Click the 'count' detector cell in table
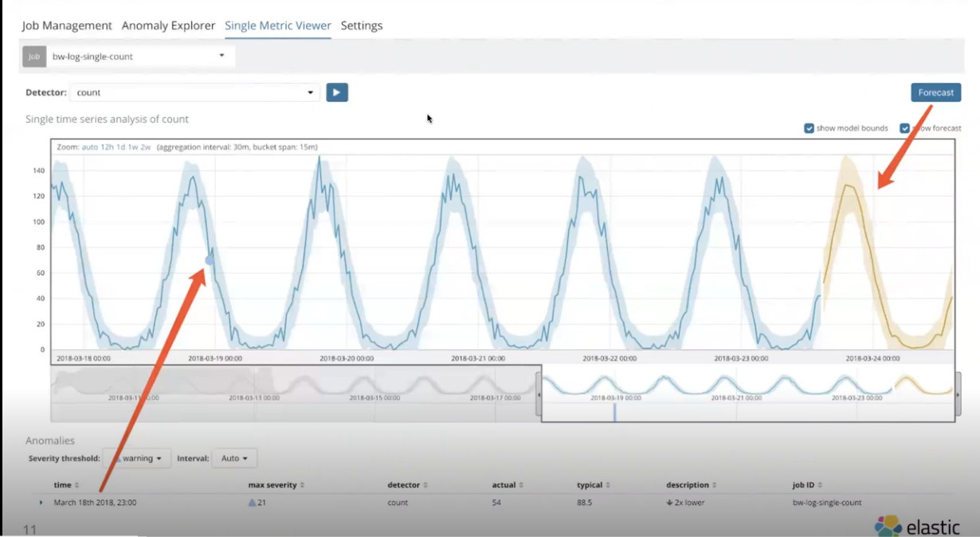The height and width of the screenshot is (537, 980). point(398,503)
